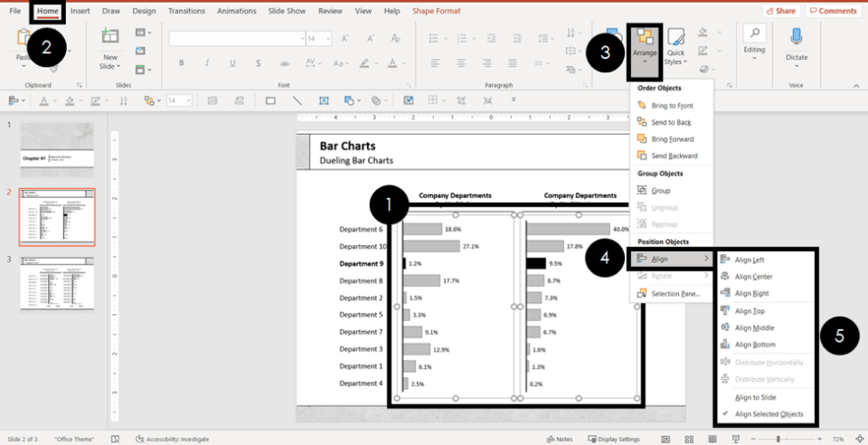Click the Clear All Formatting icon
Viewport: 868px width, 445px height.
pos(395,38)
